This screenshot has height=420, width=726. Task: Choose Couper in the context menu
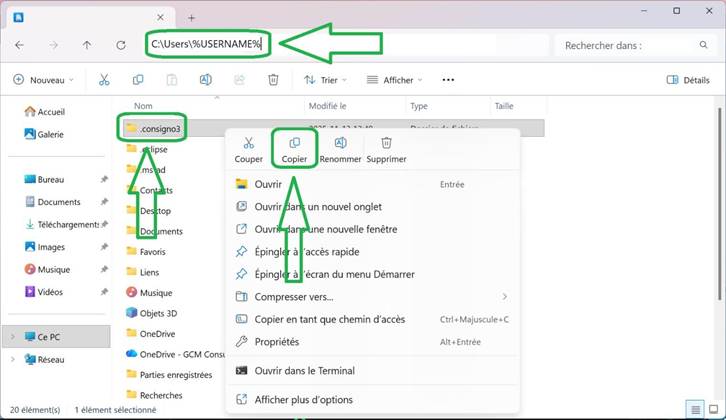(x=249, y=150)
